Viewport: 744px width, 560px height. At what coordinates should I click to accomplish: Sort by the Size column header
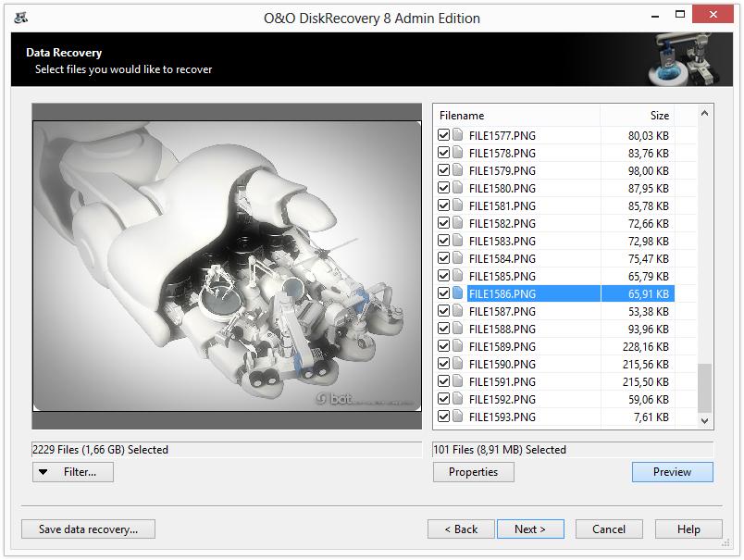pos(638,116)
